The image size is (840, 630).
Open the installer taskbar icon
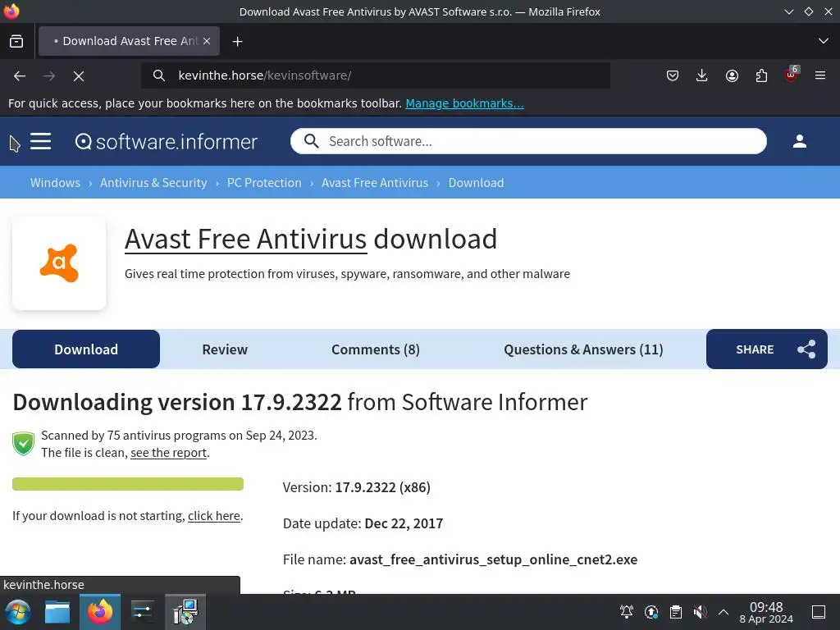[x=185, y=612]
